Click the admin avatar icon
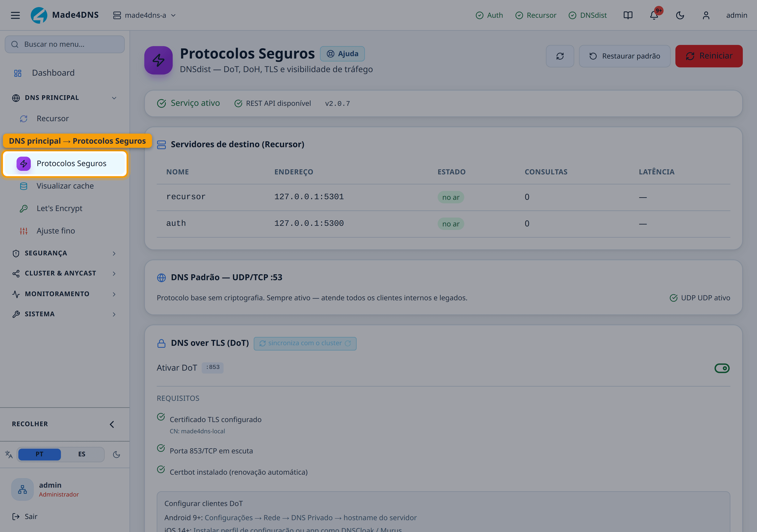The width and height of the screenshot is (757, 532). pyautogui.click(x=22, y=489)
